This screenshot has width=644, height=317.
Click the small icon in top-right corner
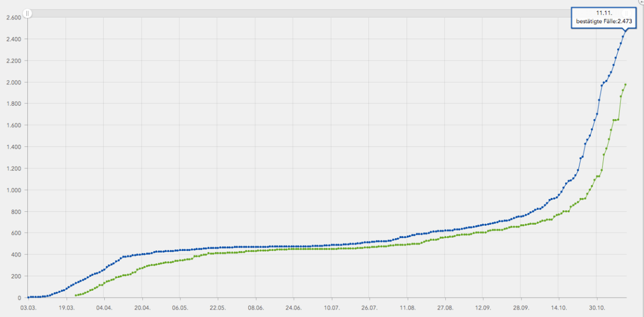tap(641, 2)
